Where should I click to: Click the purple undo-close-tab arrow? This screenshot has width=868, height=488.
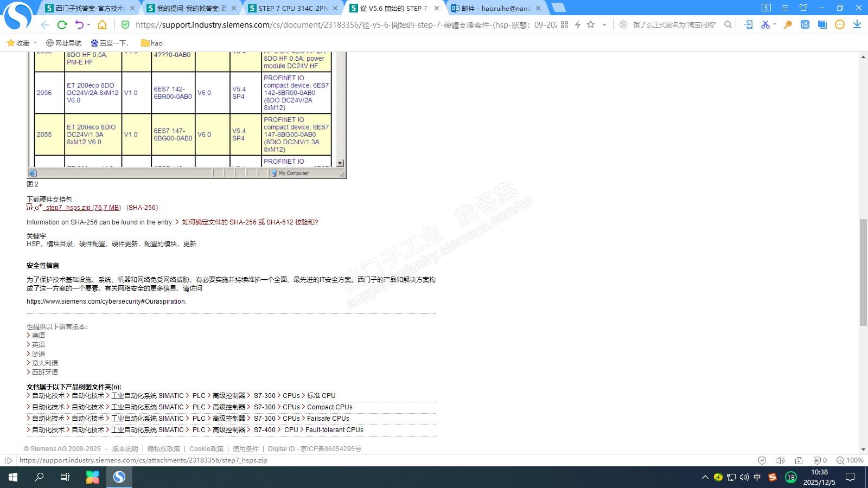tap(80, 24)
